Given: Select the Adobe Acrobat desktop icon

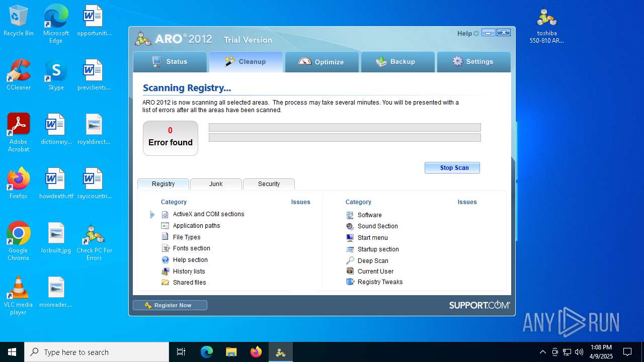Looking at the screenshot, I should coord(19,133).
